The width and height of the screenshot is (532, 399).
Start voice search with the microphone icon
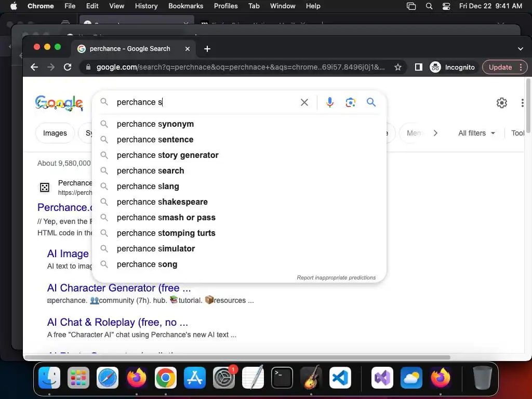(x=330, y=102)
